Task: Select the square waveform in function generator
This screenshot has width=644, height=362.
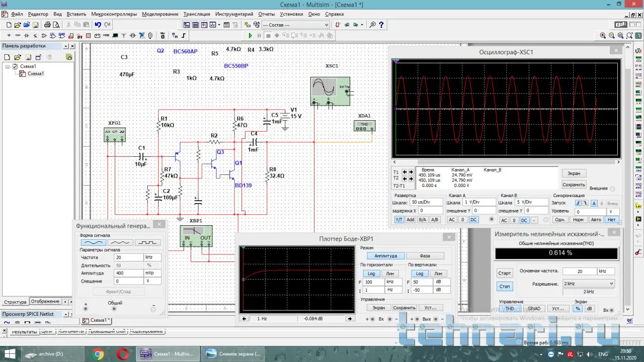Action: click(x=147, y=243)
